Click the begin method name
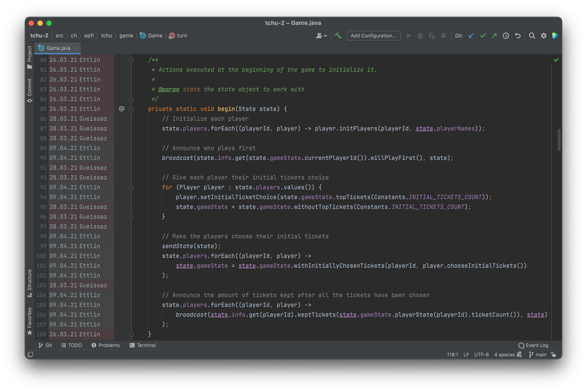The width and height of the screenshot is (587, 392). [226, 109]
